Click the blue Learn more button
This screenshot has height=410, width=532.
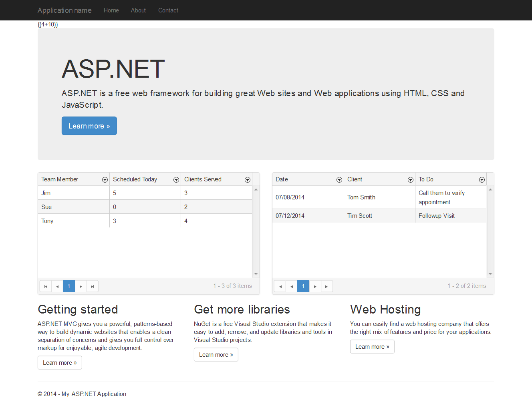tap(89, 126)
